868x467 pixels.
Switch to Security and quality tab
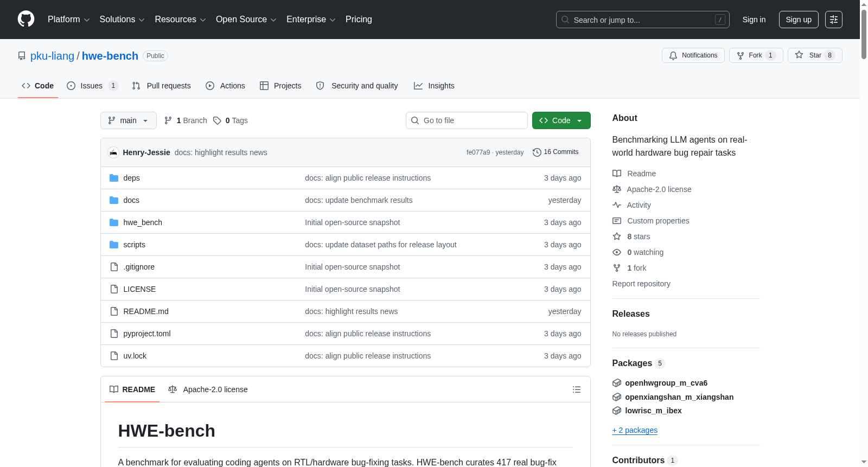(357, 86)
